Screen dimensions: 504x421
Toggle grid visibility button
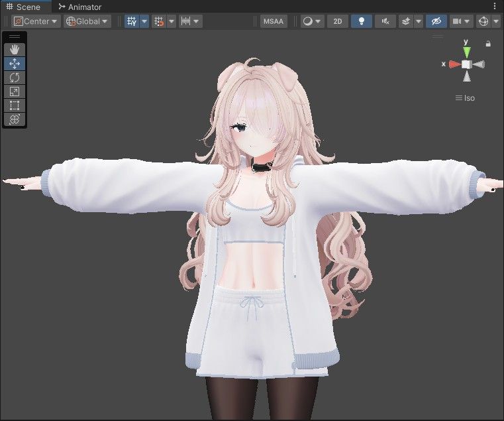(x=132, y=21)
